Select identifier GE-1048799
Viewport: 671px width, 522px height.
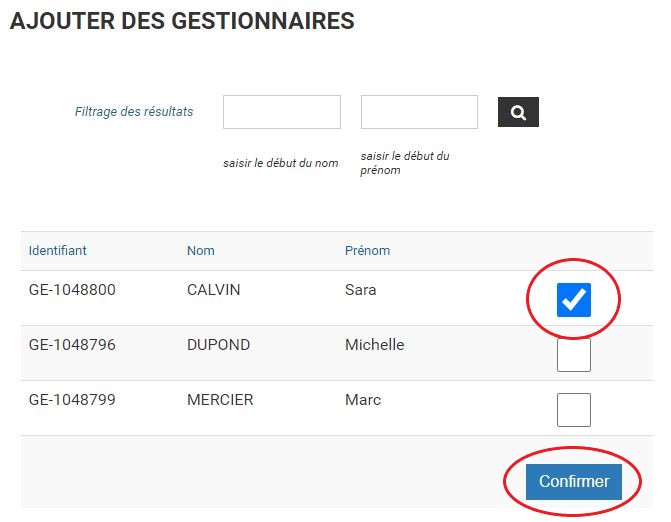pos(72,400)
